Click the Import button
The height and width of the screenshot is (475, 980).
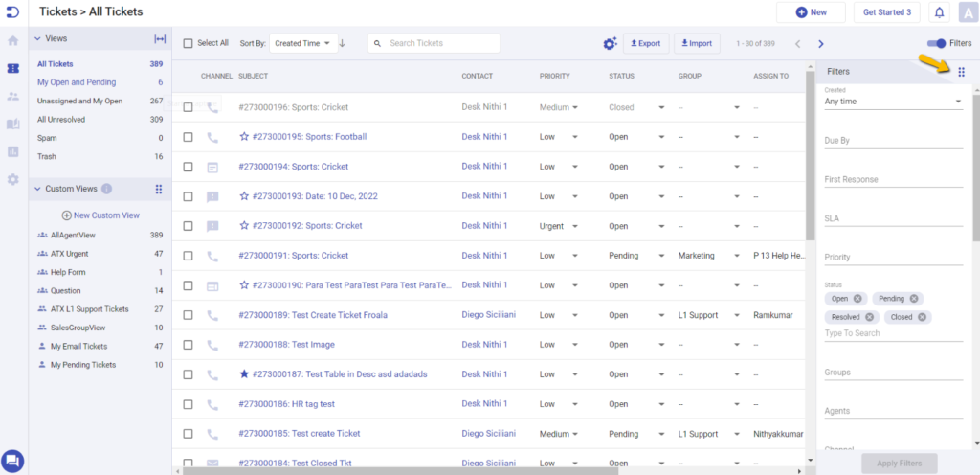697,43
